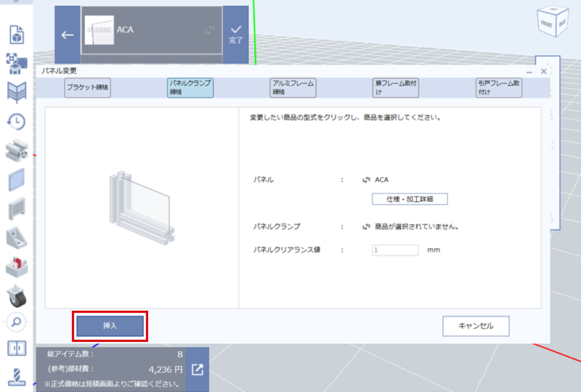Switch to ブラケット締結 tab
The image size is (581, 392).
pos(87,89)
